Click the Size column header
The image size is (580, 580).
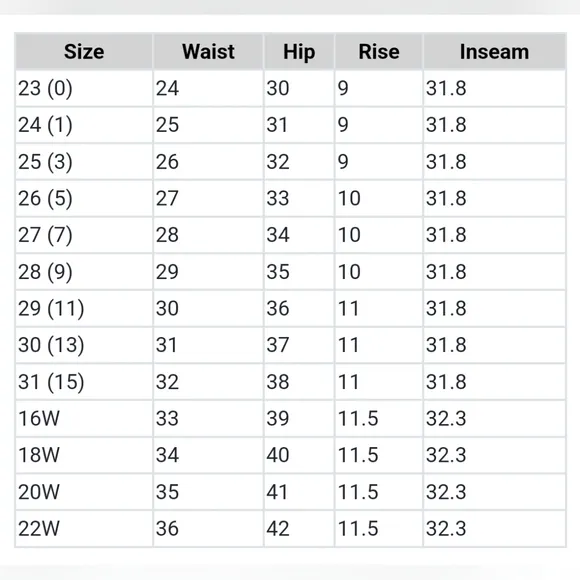tap(84, 51)
